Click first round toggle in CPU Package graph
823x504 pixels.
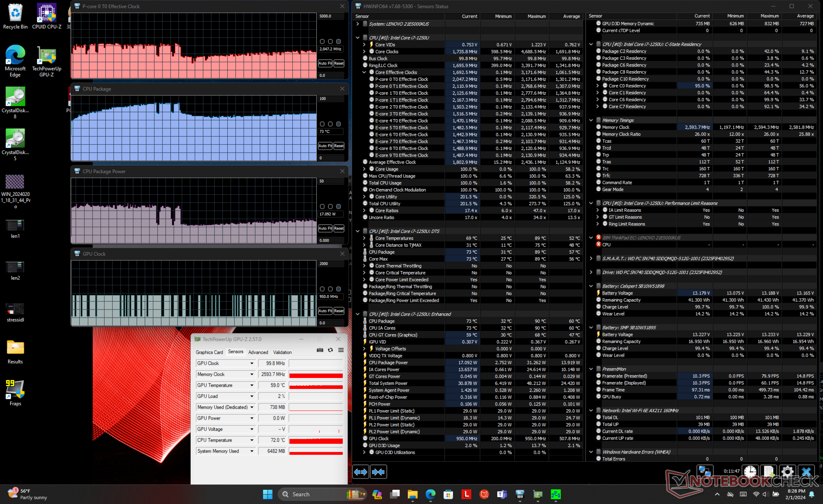pos(322,124)
